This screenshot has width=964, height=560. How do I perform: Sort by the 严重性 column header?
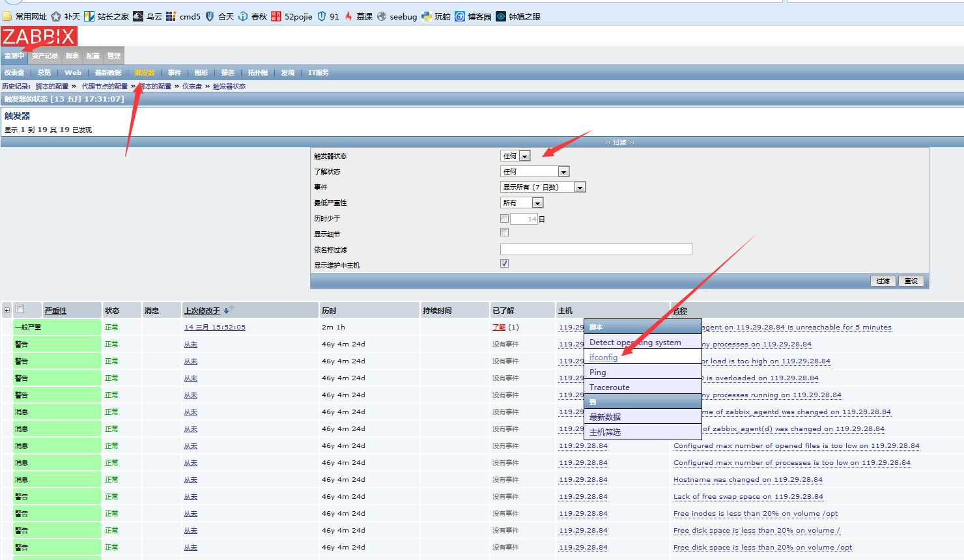coord(55,311)
